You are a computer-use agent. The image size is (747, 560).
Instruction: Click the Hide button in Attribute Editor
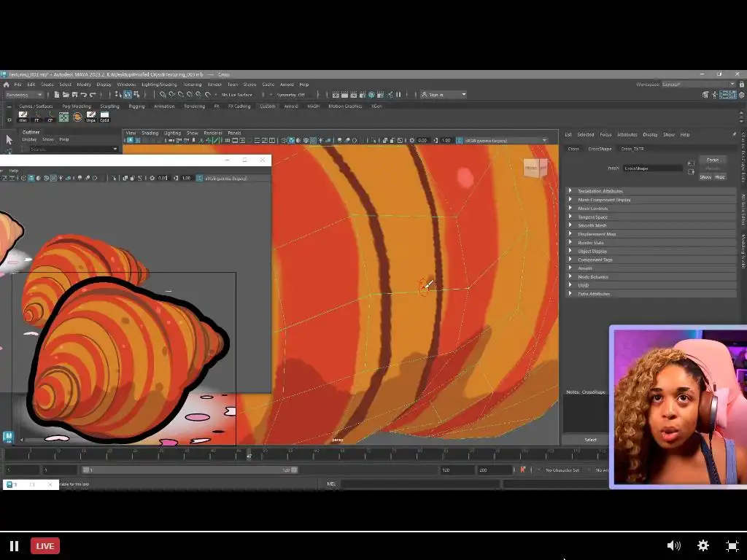(x=720, y=177)
